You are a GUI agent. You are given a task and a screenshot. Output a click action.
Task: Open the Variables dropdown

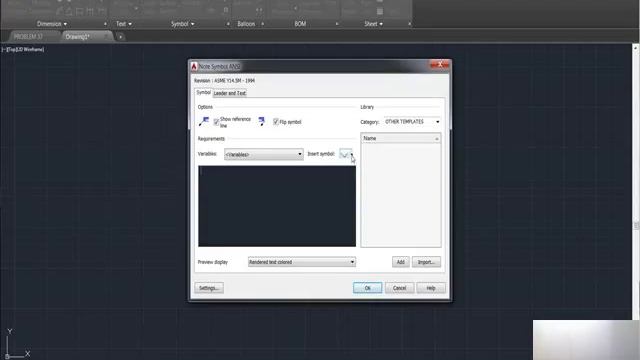264,154
